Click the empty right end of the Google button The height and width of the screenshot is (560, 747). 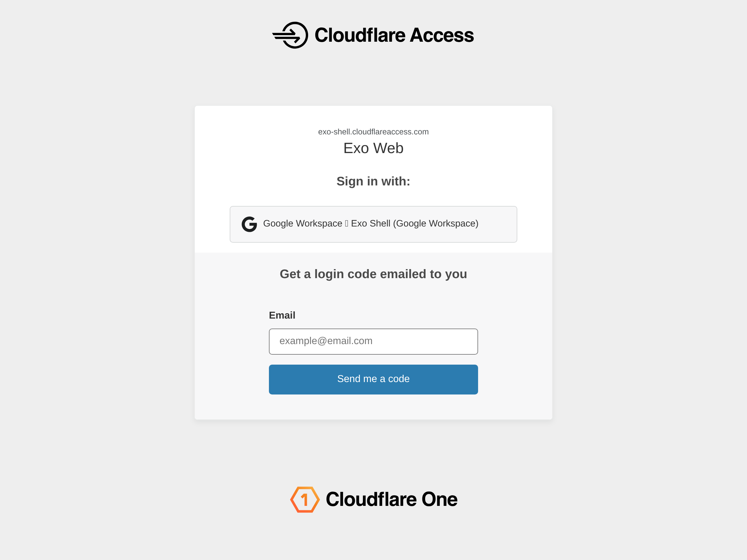(x=499, y=224)
